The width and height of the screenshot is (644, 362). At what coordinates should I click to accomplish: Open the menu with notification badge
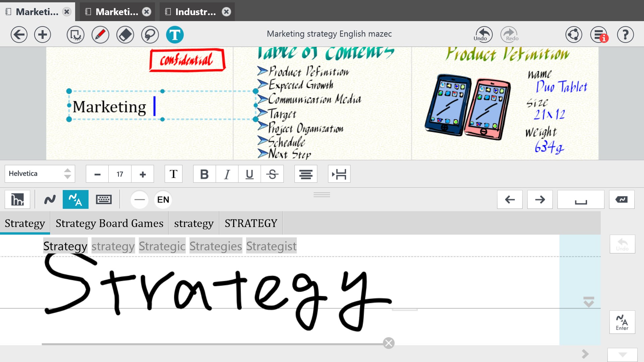599,35
